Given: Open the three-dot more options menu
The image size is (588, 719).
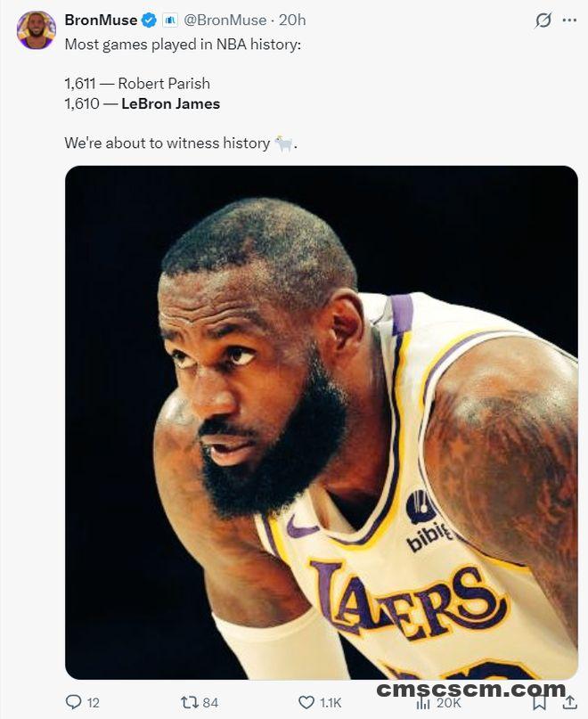Looking at the screenshot, I should (569, 20).
